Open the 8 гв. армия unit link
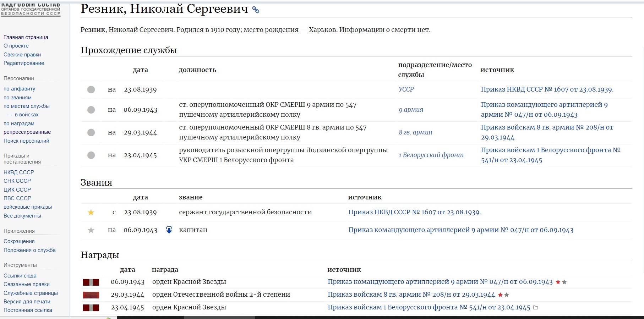Screen dimensions: 644x319 click(x=415, y=132)
